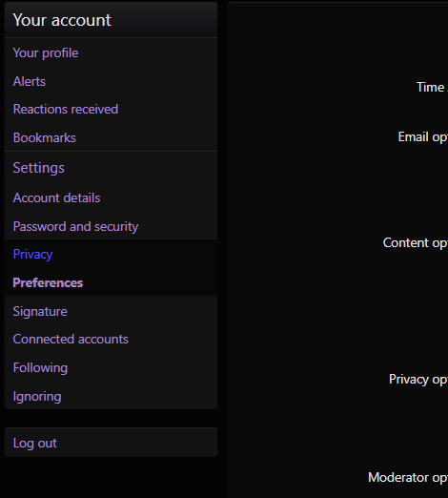The width and height of the screenshot is (448, 498).
Task: Click the Moderator options label
Action: [x=408, y=477]
